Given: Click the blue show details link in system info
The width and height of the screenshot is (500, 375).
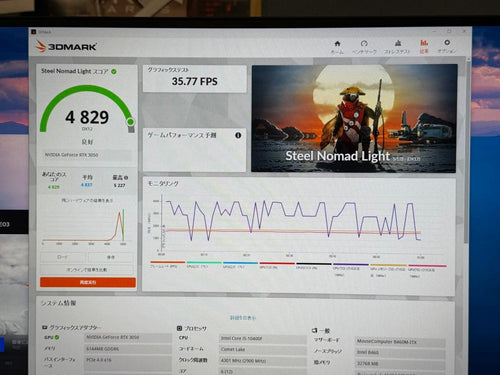Looking at the screenshot, I should tap(243, 318).
